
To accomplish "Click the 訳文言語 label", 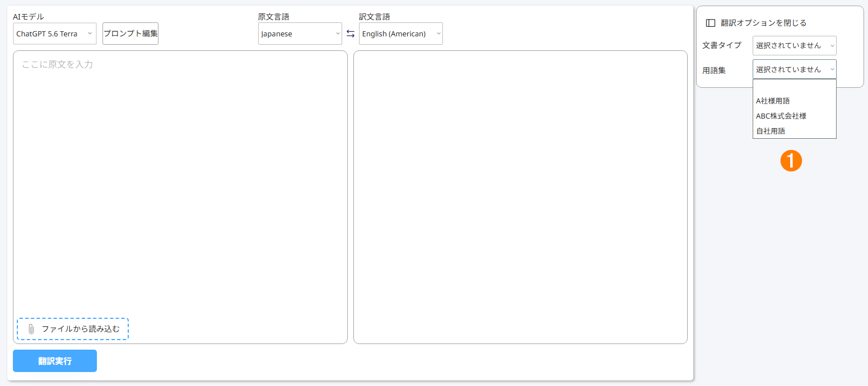I will [375, 17].
